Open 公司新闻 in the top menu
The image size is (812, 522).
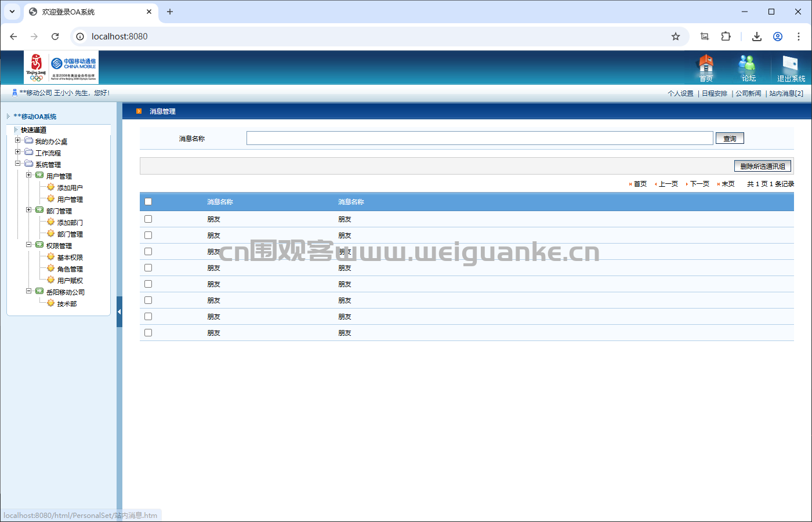point(748,93)
